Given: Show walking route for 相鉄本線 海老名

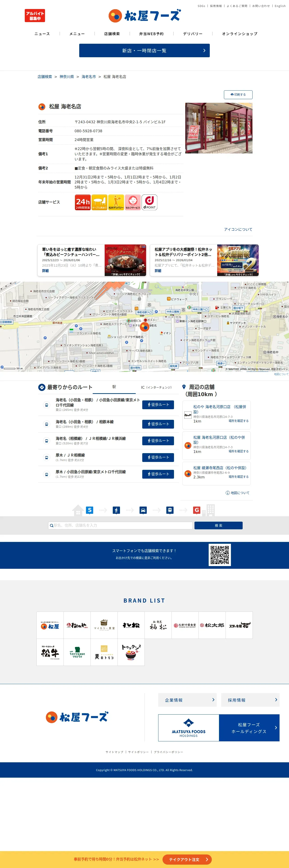Looking at the screenshot, I should coord(158,424).
